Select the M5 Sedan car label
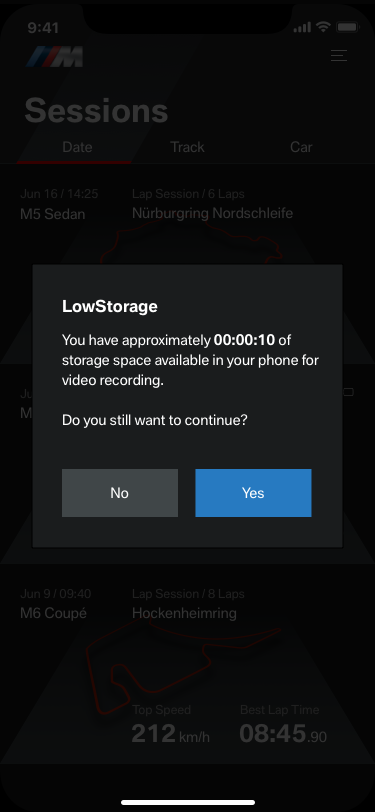This screenshot has width=375, height=812. click(x=53, y=214)
